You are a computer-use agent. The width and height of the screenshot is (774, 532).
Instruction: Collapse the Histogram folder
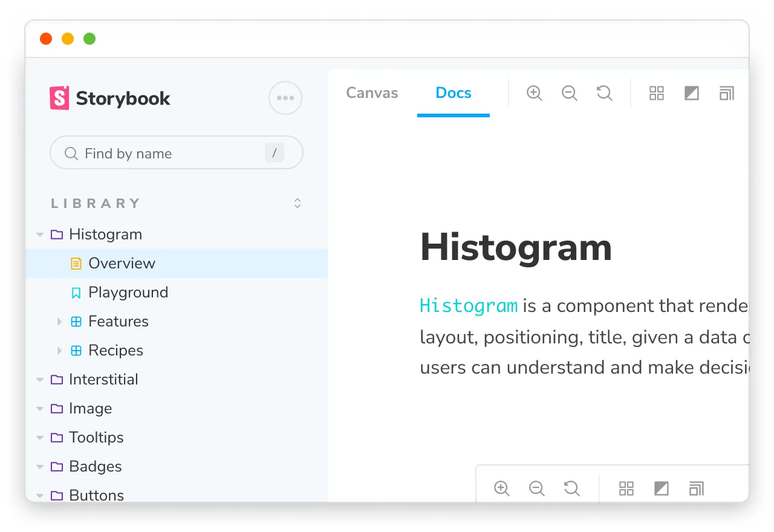pyautogui.click(x=40, y=235)
